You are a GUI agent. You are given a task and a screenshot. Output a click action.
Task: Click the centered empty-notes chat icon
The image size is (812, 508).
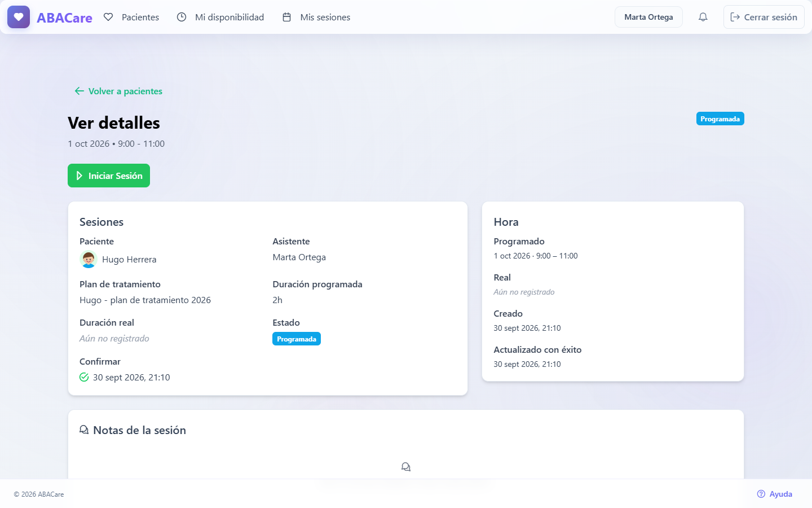[x=406, y=467]
